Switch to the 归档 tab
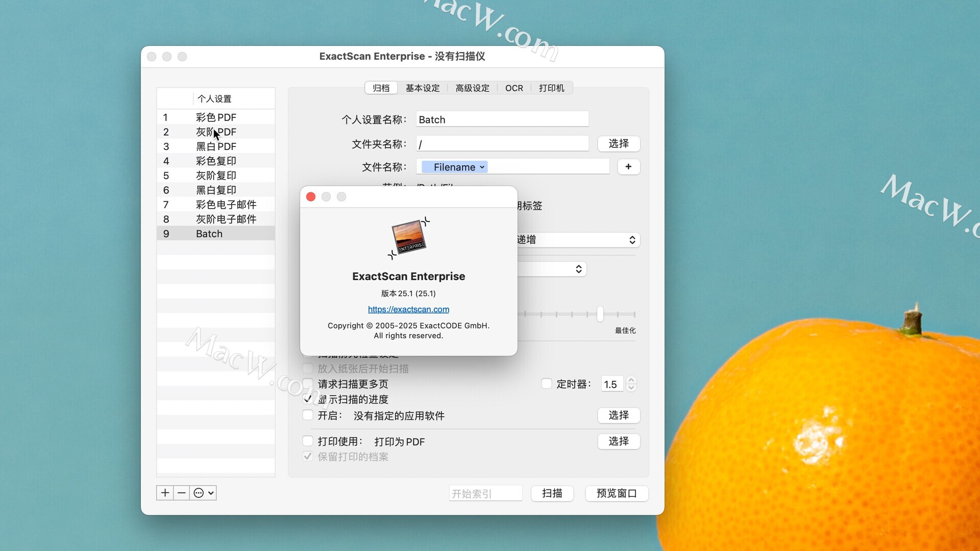 pos(381,88)
